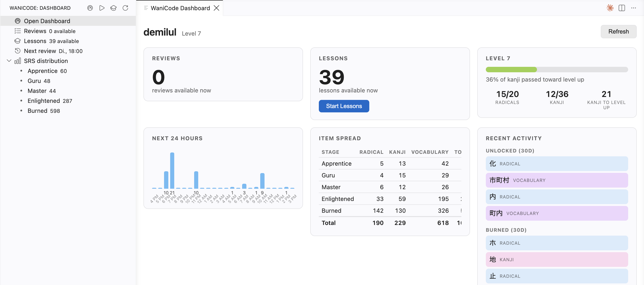This screenshot has width=644, height=285.
Task: Click the list icon on WaniCode Dashboard tab
Action: 146,8
